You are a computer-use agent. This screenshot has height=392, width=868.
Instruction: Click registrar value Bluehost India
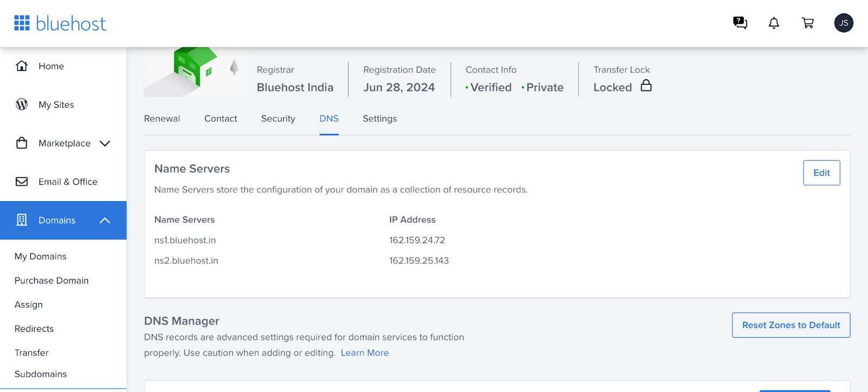(x=295, y=87)
